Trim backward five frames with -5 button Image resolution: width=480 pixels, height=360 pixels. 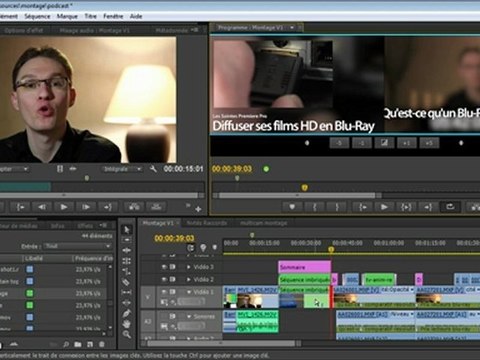point(339,143)
